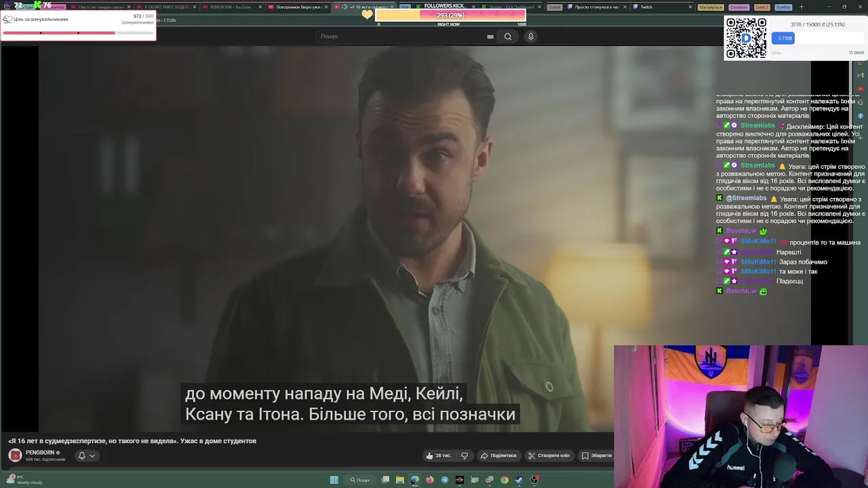Switch to the 'PENGBORN - YouTube' browser tab
Screen dimensions: 868x488
click(x=231, y=7)
